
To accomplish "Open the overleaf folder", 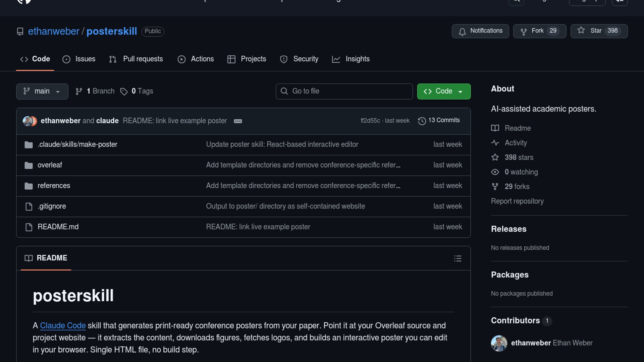I will pyautogui.click(x=50, y=165).
